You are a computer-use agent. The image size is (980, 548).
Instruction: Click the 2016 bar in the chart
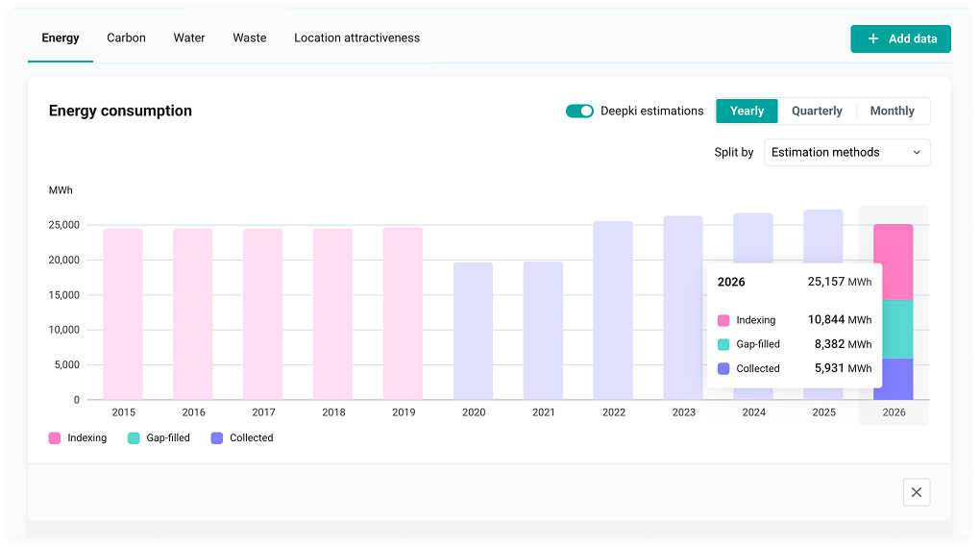[x=193, y=314]
